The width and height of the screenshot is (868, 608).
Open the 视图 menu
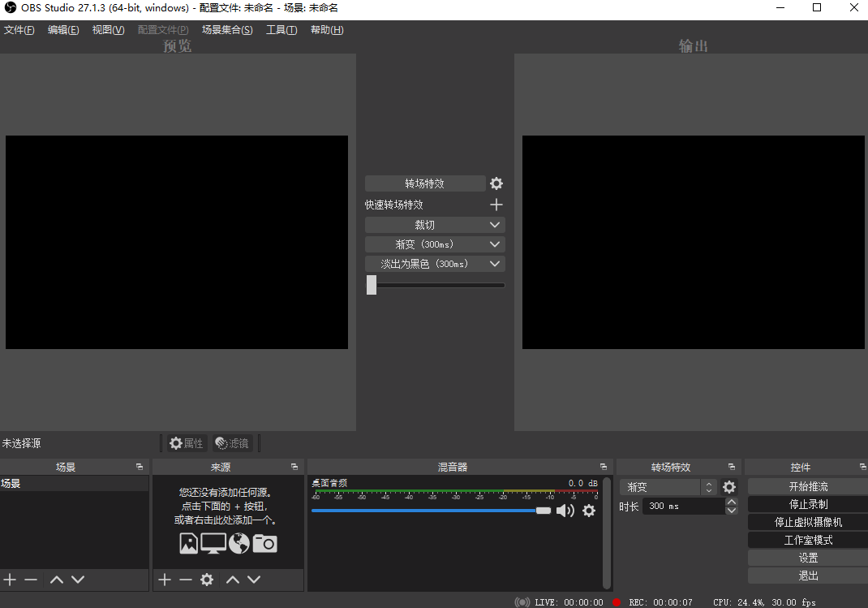(108, 29)
